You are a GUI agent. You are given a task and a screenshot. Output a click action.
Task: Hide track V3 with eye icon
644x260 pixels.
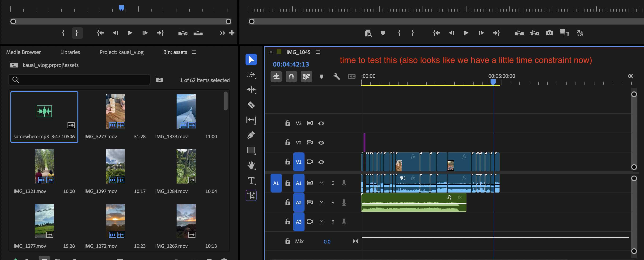[x=321, y=123]
